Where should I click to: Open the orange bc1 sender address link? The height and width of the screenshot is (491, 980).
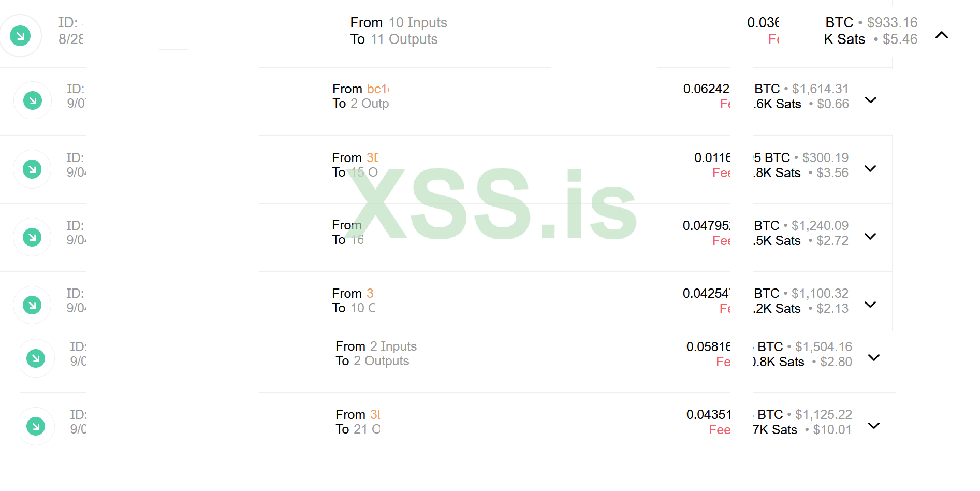pyautogui.click(x=378, y=89)
